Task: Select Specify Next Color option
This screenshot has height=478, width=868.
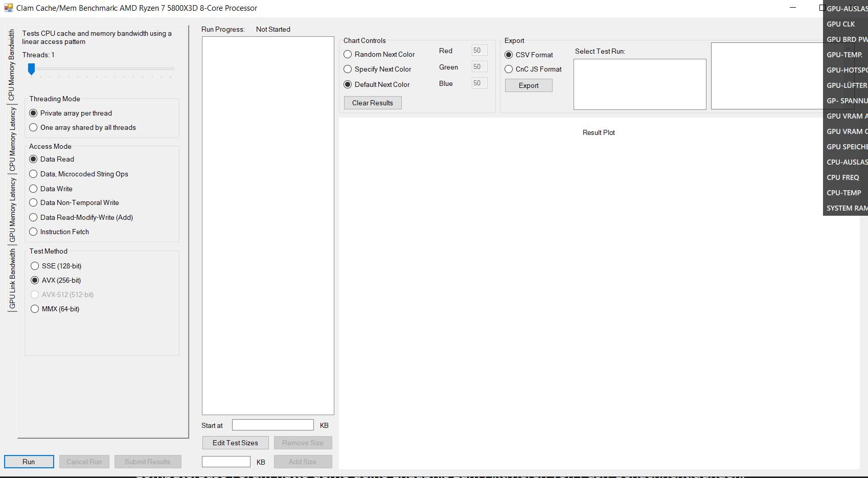Action: point(378,69)
